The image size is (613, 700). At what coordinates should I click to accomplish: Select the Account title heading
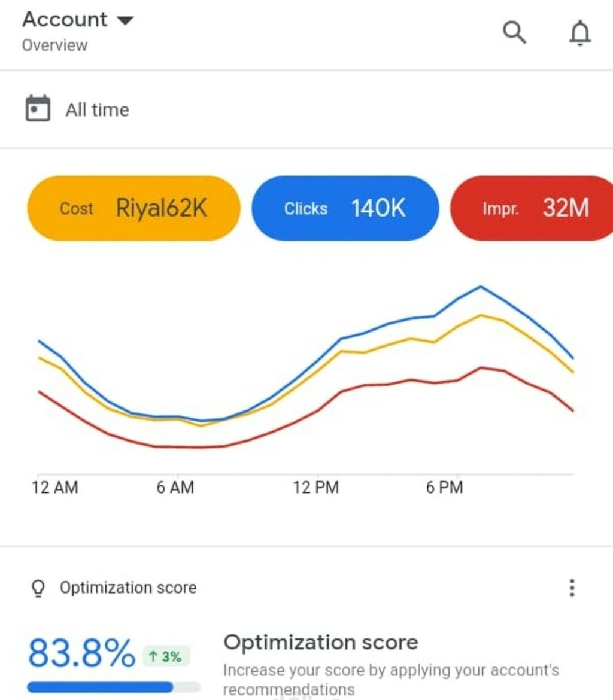click(x=65, y=20)
